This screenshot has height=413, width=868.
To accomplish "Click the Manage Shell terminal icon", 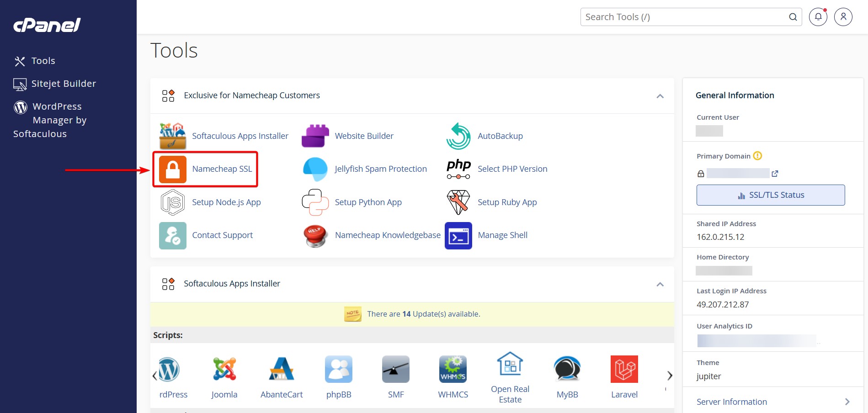I will (458, 236).
